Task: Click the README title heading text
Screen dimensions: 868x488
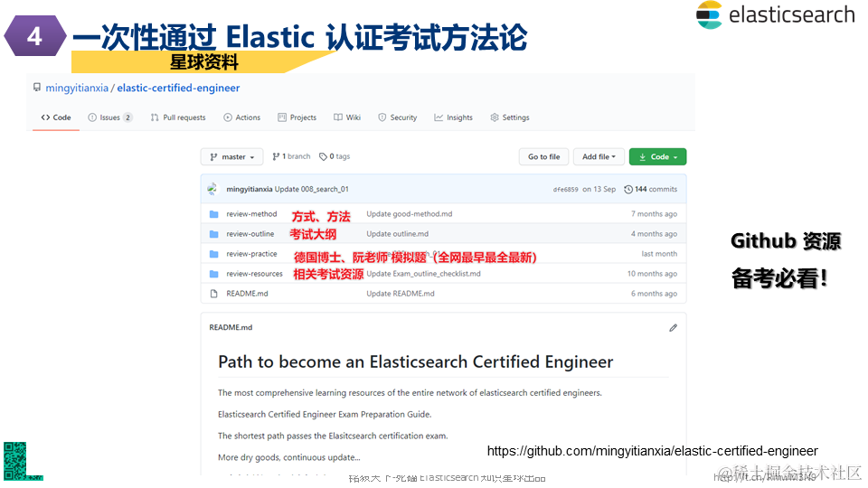Action: 416,361
